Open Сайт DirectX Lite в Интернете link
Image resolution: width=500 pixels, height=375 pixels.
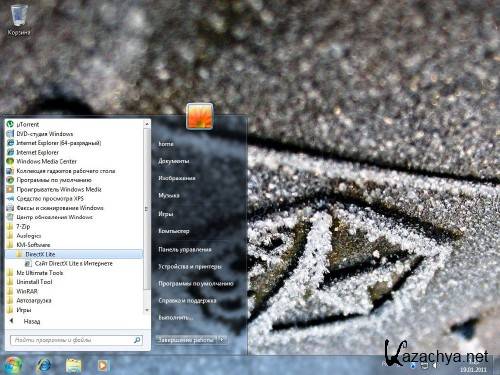(74, 263)
